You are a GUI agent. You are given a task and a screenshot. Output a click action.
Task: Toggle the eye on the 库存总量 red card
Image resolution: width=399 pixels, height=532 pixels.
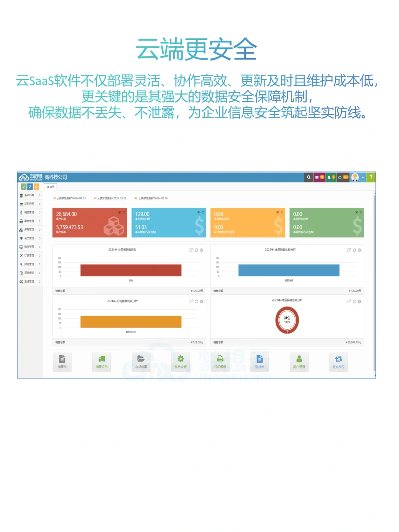coord(119,212)
